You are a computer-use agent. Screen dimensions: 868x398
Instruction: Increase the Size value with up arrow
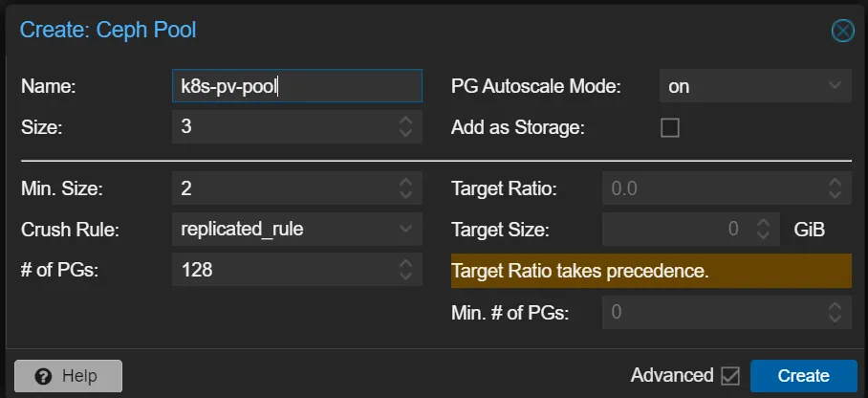pos(405,121)
